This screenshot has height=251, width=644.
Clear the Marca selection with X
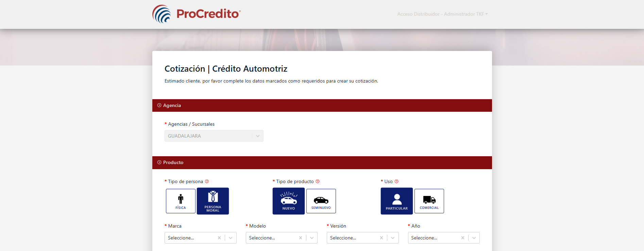tap(219, 238)
